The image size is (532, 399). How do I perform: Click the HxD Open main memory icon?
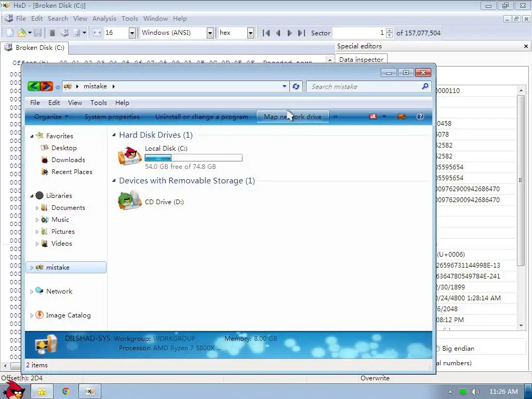(52, 33)
